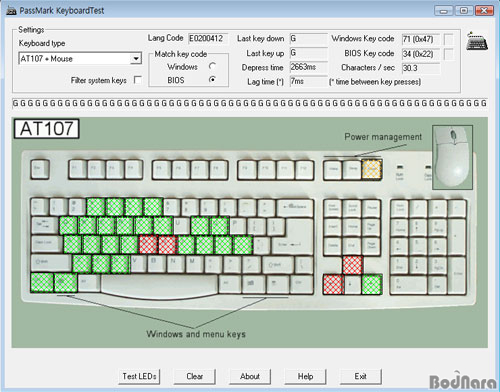Viewport: 500px width, 392px height.
Task: Enable Filter system keys checkbox
Action: pos(137,80)
